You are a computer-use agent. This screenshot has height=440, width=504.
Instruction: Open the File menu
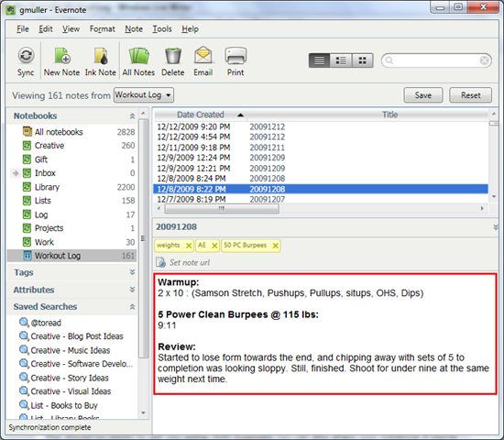click(23, 29)
